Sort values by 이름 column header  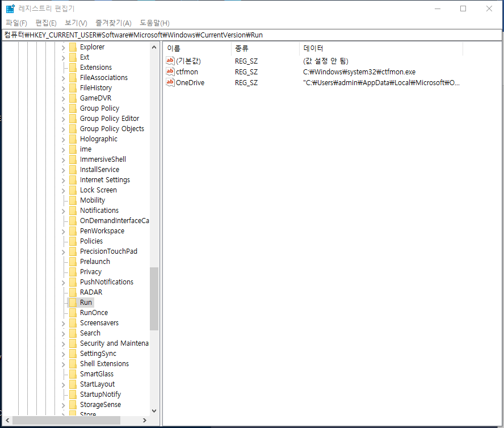[x=197, y=48]
